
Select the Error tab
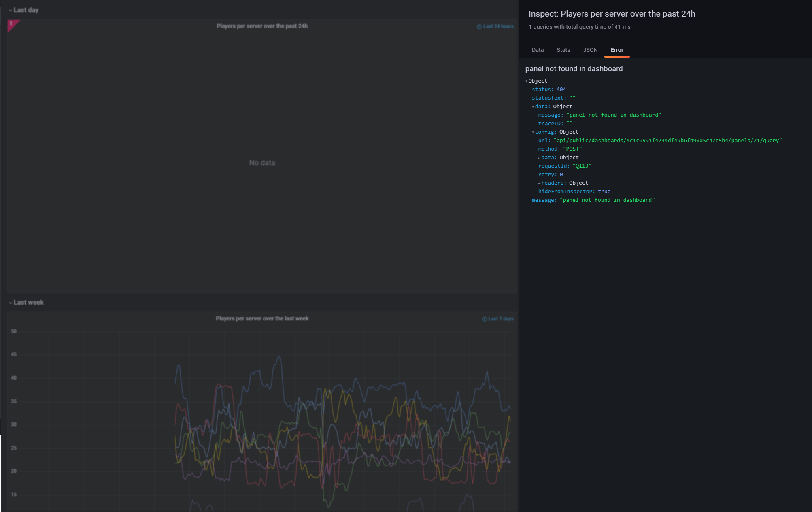point(617,50)
